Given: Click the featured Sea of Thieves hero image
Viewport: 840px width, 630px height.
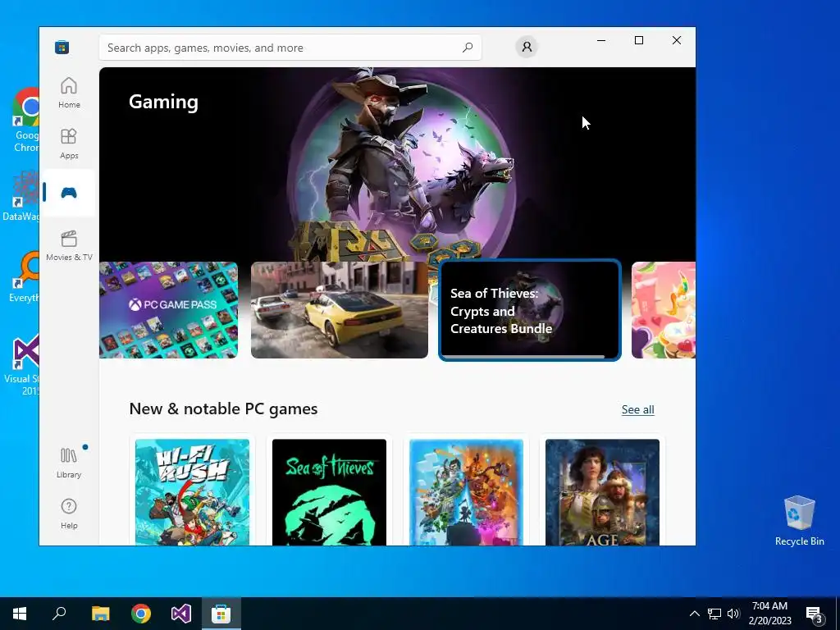Looking at the screenshot, I should pos(398,163).
